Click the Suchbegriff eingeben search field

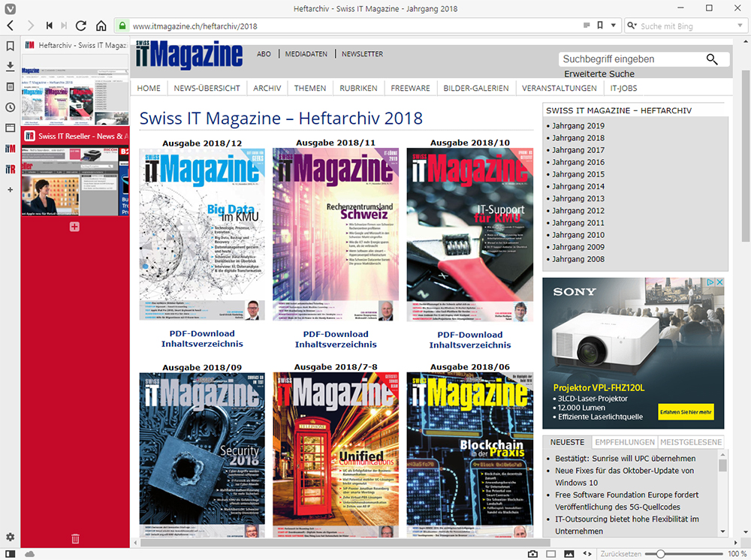tap(632, 59)
